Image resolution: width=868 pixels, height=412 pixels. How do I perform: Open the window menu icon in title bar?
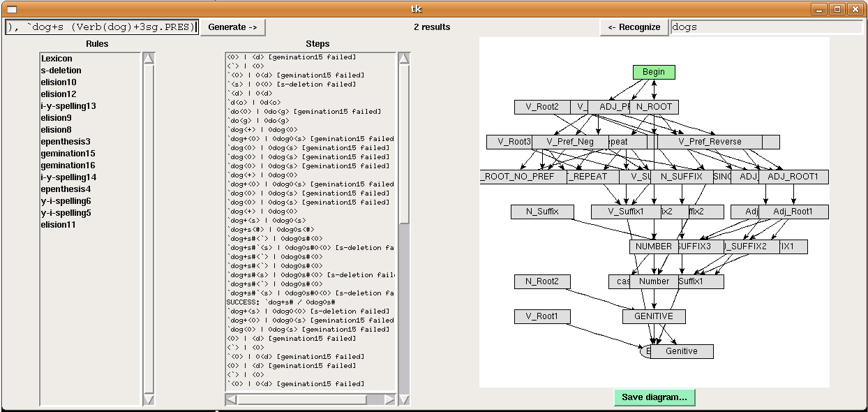click(x=11, y=9)
